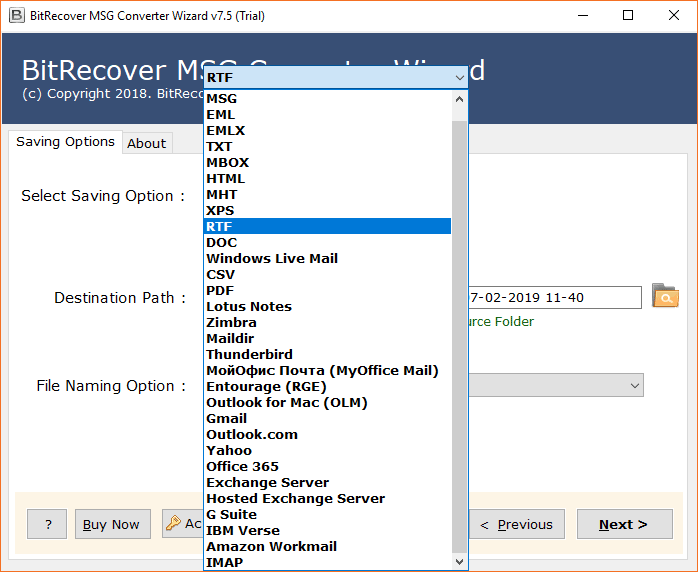This screenshot has width=698, height=572.
Task: Click the Next > button
Action: tap(625, 524)
